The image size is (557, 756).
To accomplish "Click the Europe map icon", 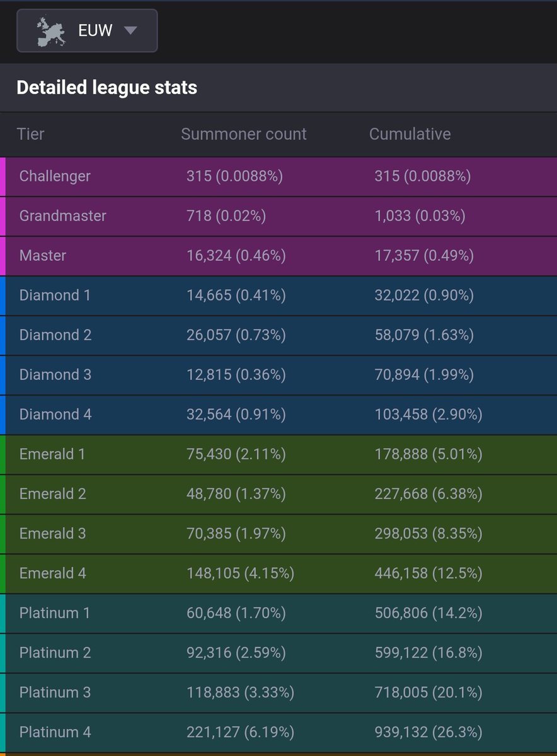I will [50, 31].
